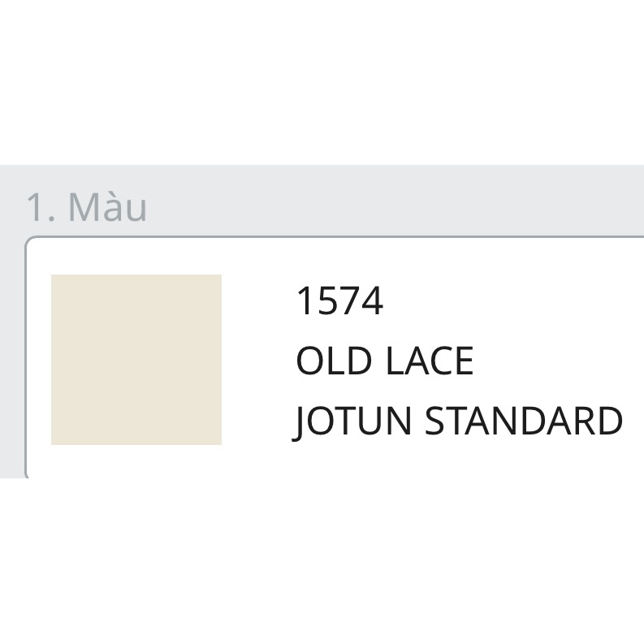Click the JOTUN STANDARD collection label

pyautogui.click(x=457, y=421)
